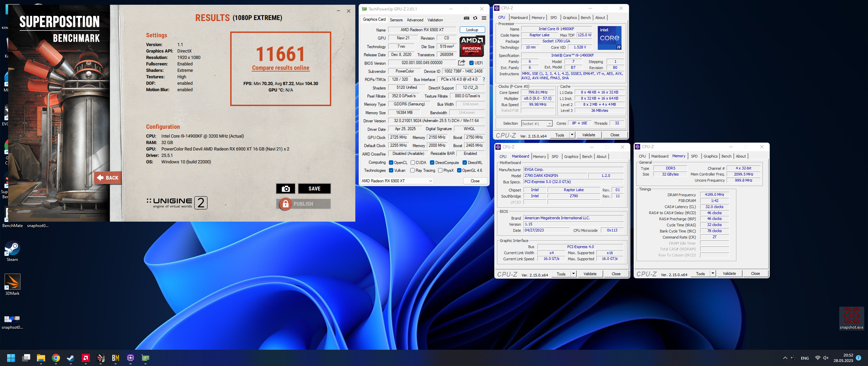Open the Socket #1 selection dropdown
The image size is (868, 366).
click(x=537, y=124)
